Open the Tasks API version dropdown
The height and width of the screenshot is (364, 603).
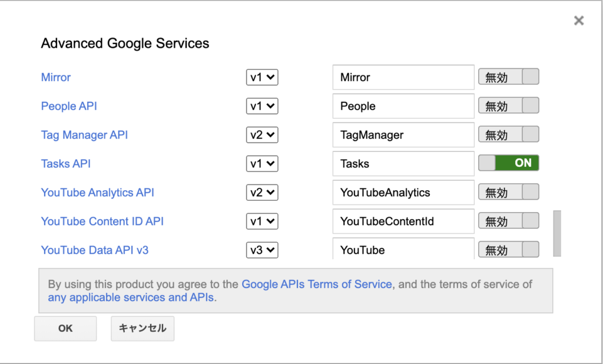(x=262, y=164)
